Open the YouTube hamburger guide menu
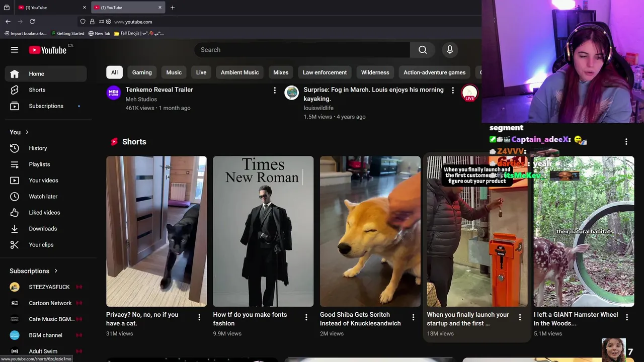The width and height of the screenshot is (644, 362). [x=15, y=50]
